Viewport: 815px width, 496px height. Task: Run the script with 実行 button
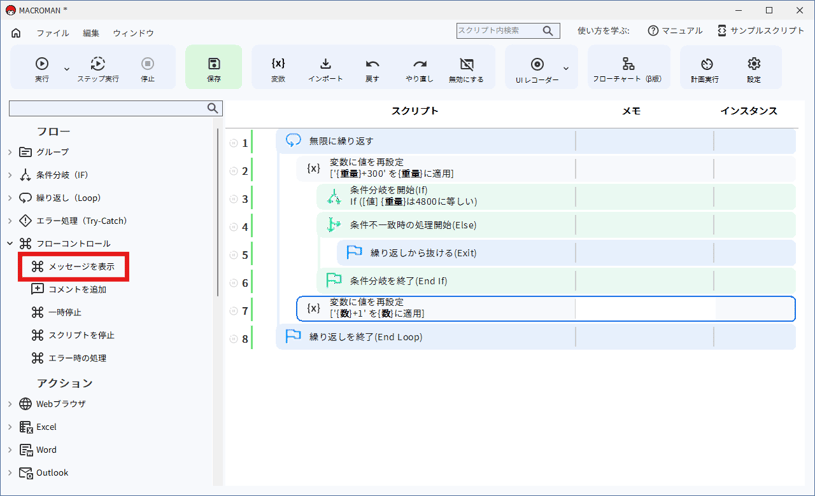(x=42, y=69)
